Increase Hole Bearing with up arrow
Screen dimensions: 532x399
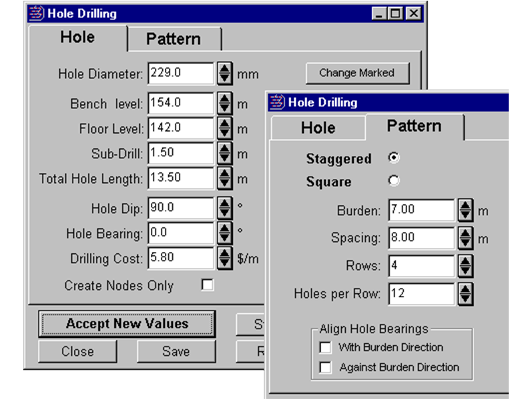pyautogui.click(x=225, y=228)
